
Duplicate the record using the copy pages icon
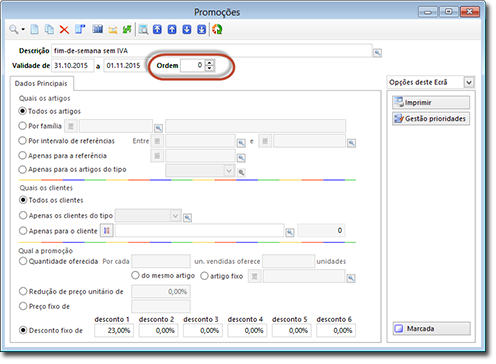click(x=49, y=29)
